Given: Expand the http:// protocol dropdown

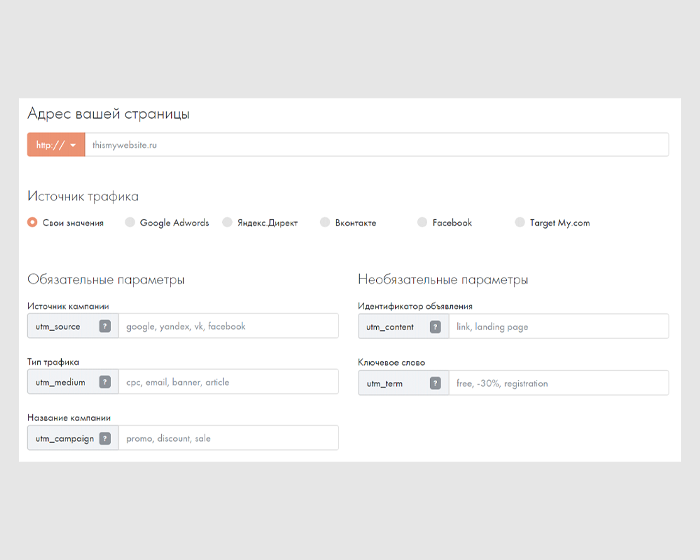Looking at the screenshot, I should pos(56,145).
